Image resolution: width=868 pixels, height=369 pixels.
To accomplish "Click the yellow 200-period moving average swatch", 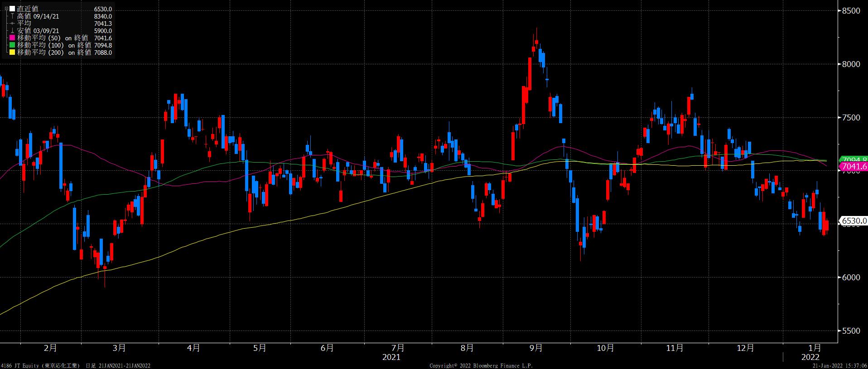I will tap(12, 53).
